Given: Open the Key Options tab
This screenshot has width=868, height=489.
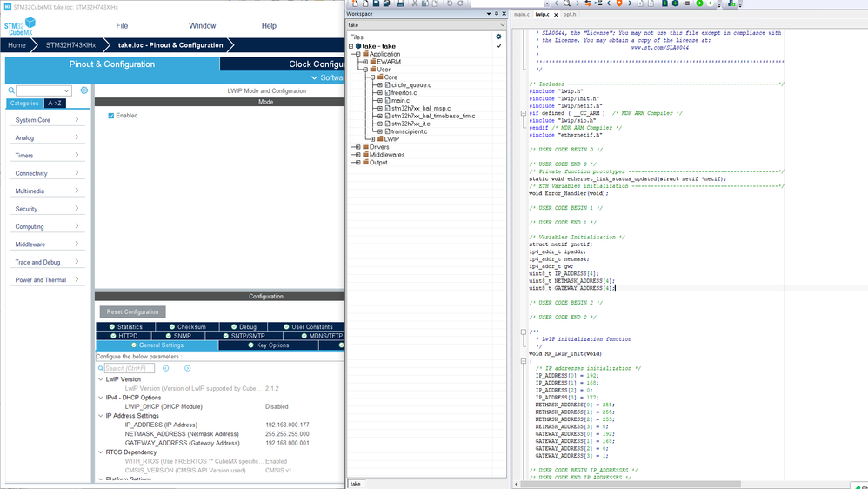Looking at the screenshot, I should pos(269,345).
